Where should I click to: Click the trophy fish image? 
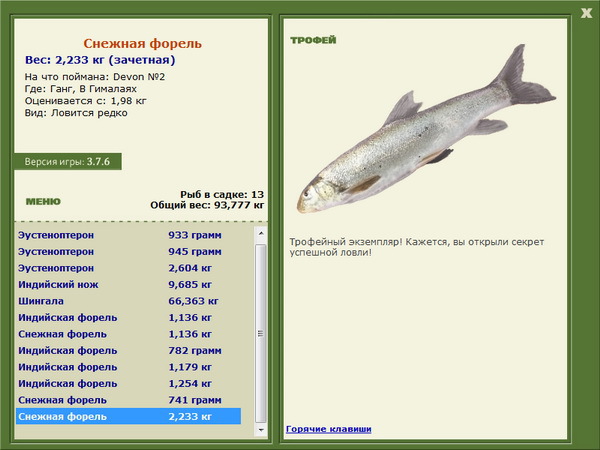426,129
